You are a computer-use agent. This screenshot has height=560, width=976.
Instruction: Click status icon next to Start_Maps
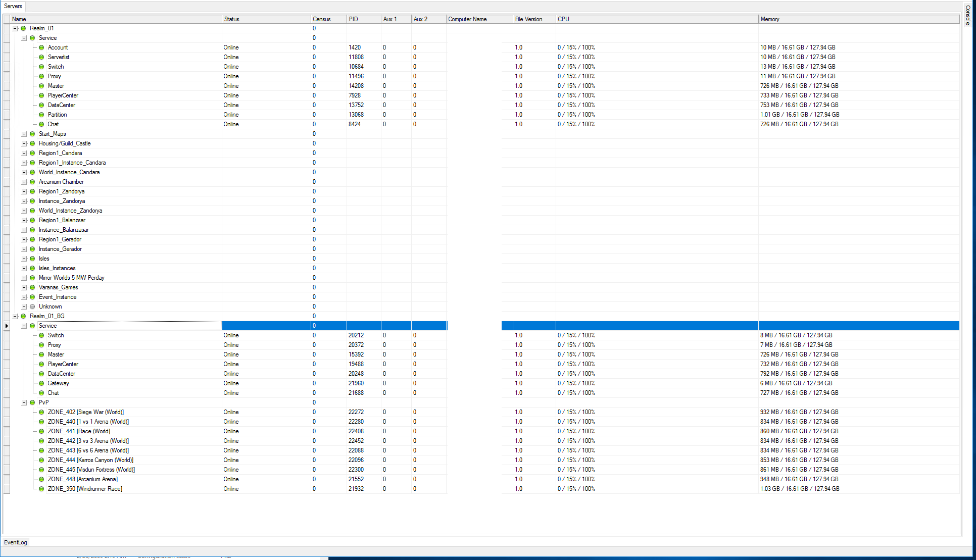pos(32,134)
